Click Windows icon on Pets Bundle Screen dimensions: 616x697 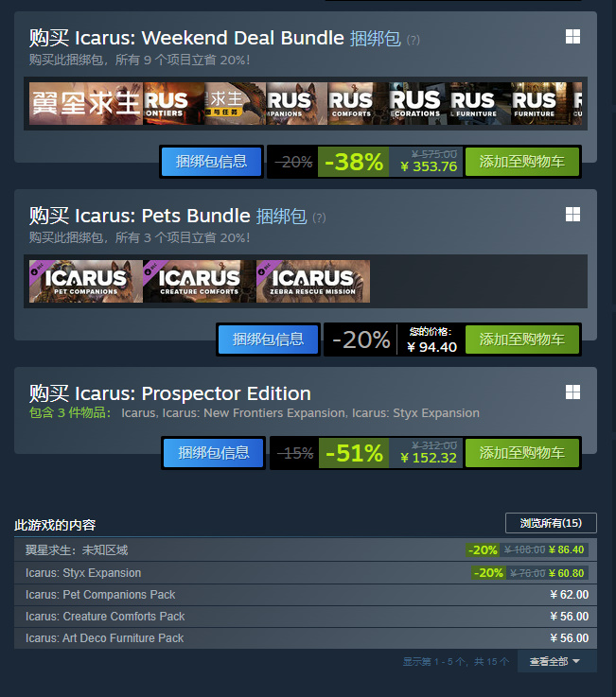pyautogui.click(x=572, y=215)
